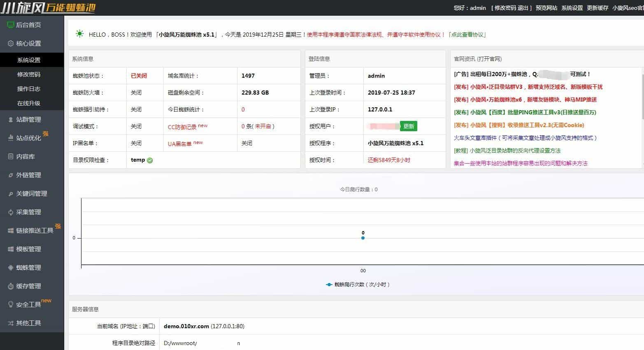Click the gear icon beside 核心设置

11,43
